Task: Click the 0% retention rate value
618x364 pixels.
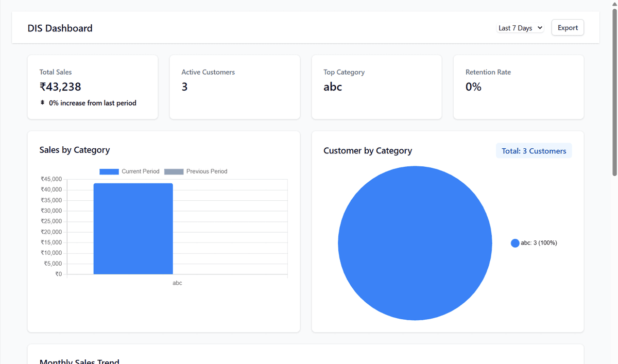Action: (x=473, y=87)
